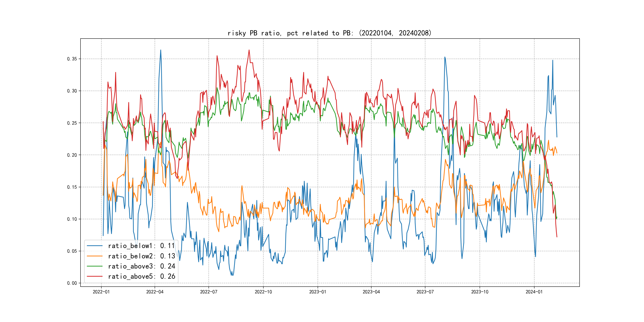The width and height of the screenshot is (644, 322).
Task: Click the 0.00 y-axis tick label
Action: click(x=72, y=283)
